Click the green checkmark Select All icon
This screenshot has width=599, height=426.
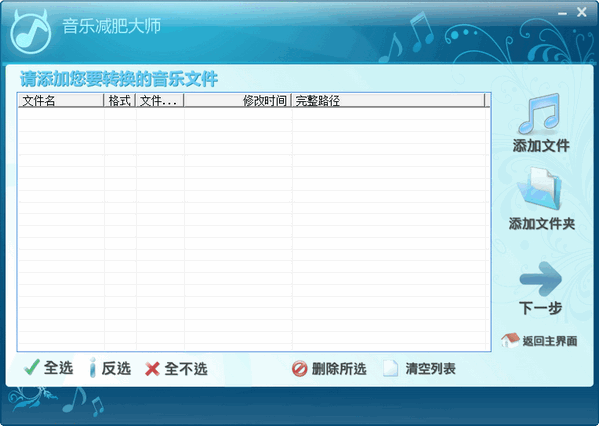(31, 368)
